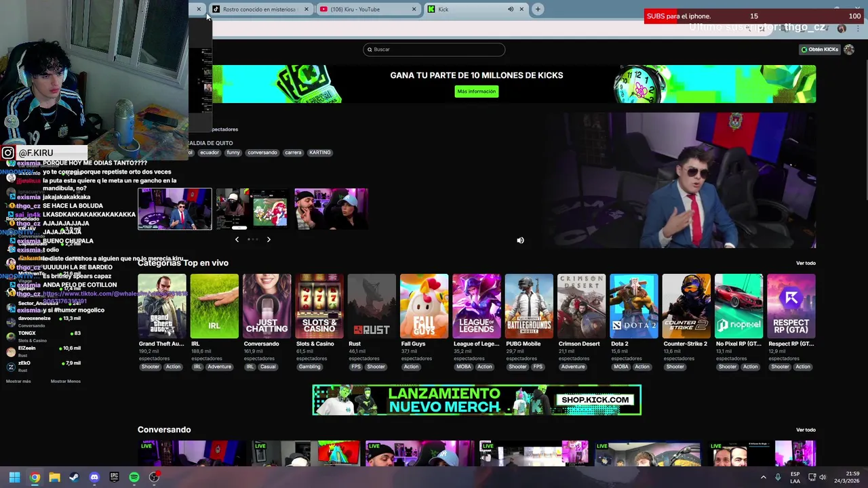This screenshot has width=868, height=488.
Task: Open Crimson Desert category card
Action: (x=581, y=307)
